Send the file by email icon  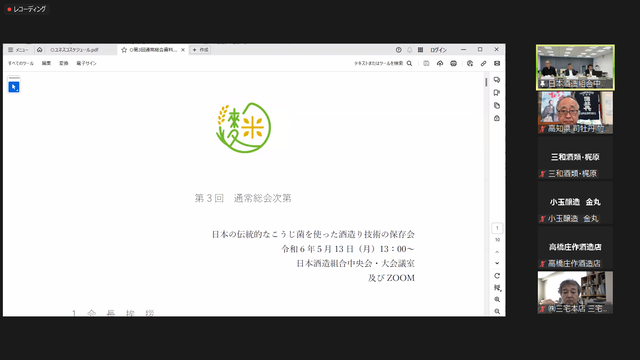pos(497,63)
